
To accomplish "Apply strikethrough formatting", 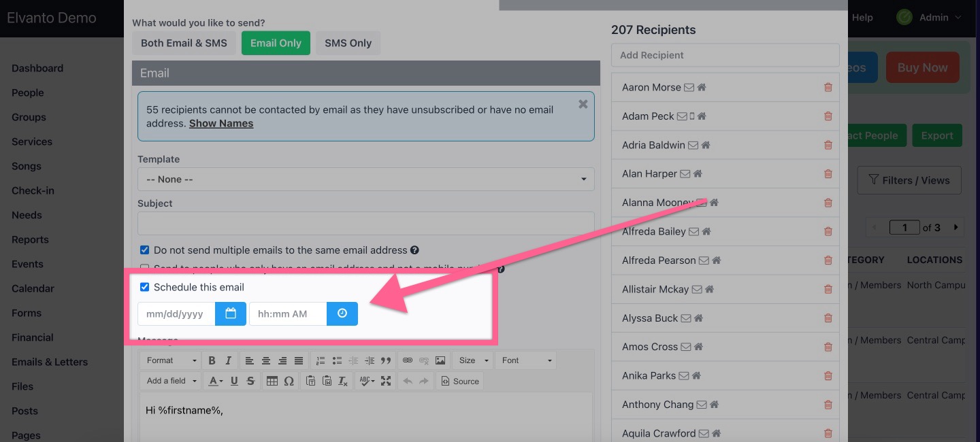I will pos(250,381).
